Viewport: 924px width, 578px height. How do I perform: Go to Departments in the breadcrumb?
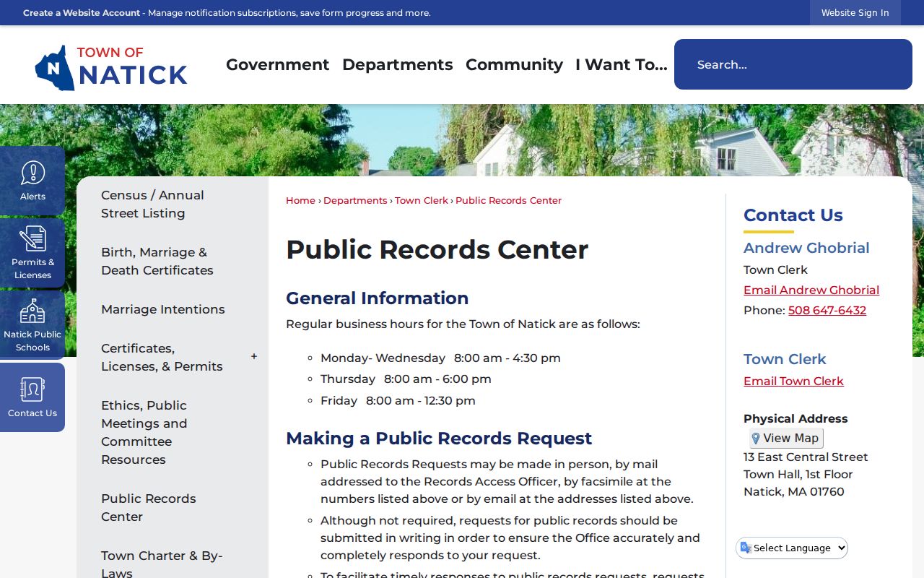tap(355, 200)
